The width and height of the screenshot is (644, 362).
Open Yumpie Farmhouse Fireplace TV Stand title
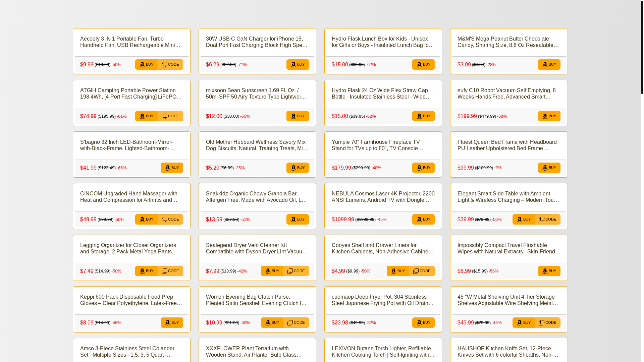tap(383, 145)
